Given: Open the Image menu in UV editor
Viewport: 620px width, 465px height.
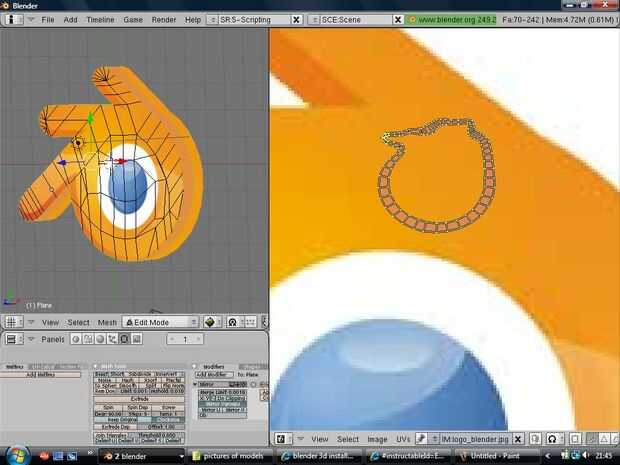Looking at the screenshot, I should pyautogui.click(x=377, y=439).
